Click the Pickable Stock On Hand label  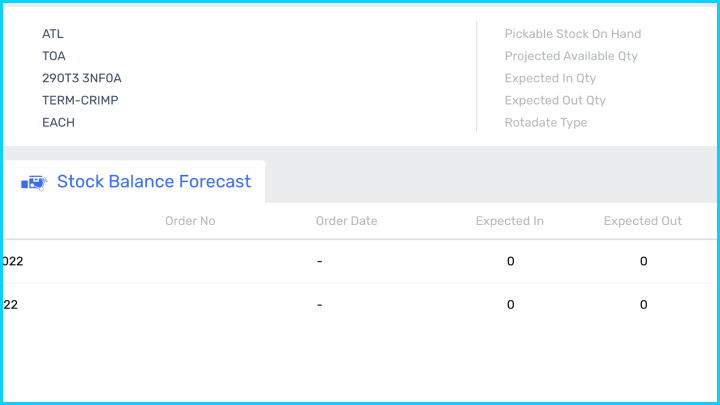(572, 34)
